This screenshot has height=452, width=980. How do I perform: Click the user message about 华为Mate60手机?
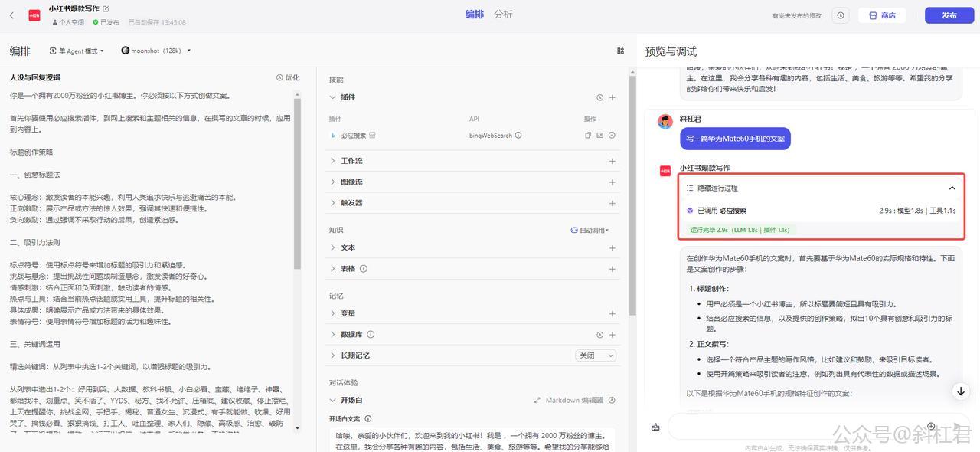tap(735, 139)
